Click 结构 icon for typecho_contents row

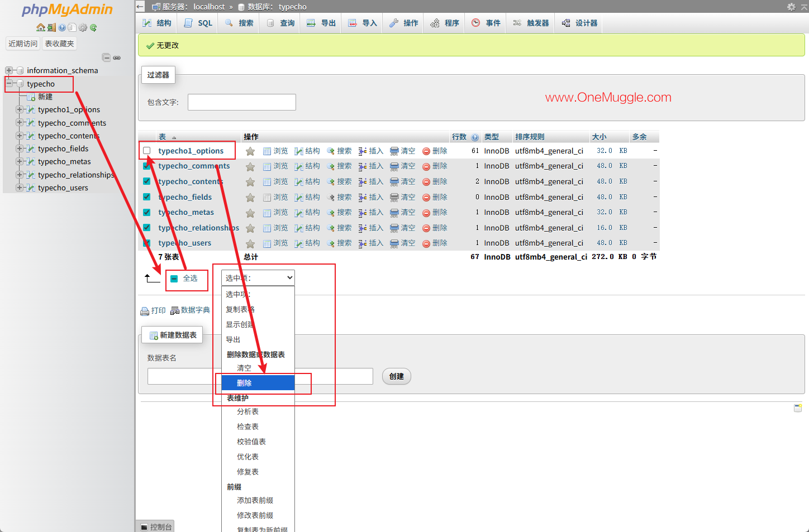(x=299, y=182)
